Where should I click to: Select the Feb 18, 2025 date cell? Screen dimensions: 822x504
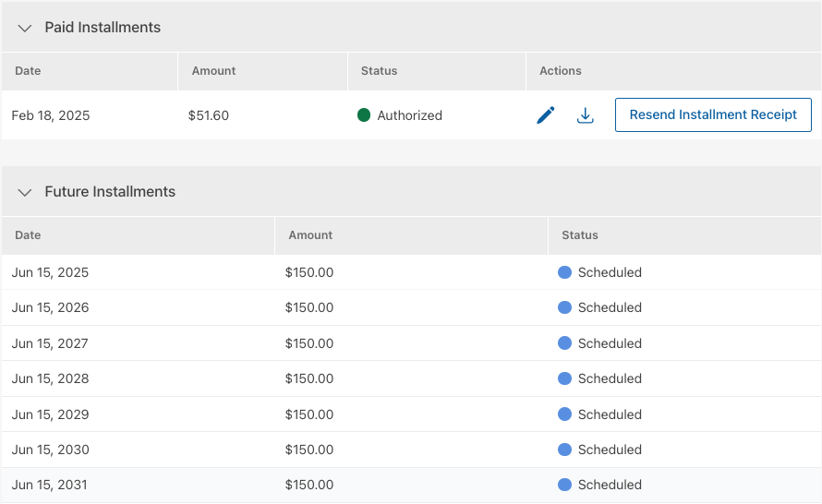tap(51, 115)
